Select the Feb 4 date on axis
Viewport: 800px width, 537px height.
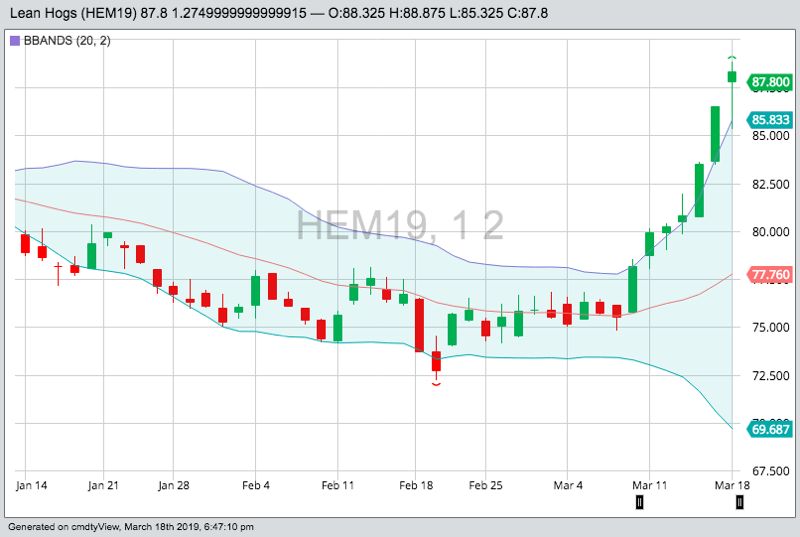tap(256, 486)
